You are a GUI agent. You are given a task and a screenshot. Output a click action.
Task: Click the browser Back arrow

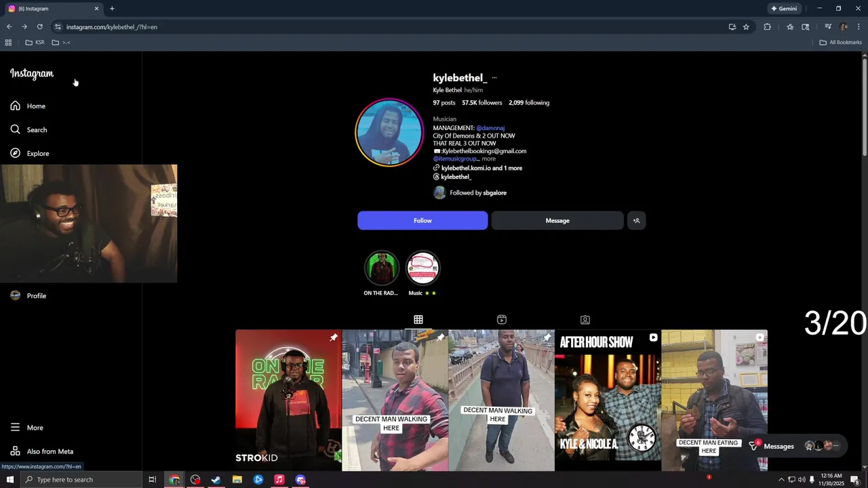click(x=9, y=27)
